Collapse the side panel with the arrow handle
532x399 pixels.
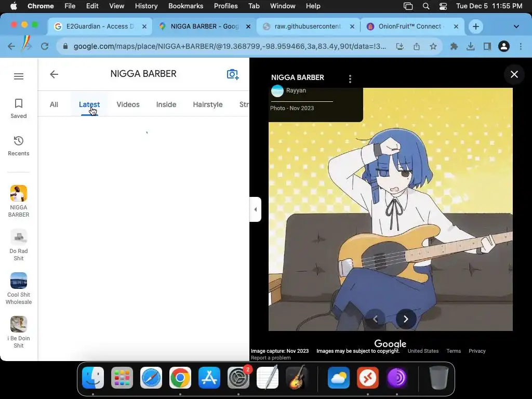point(255,209)
